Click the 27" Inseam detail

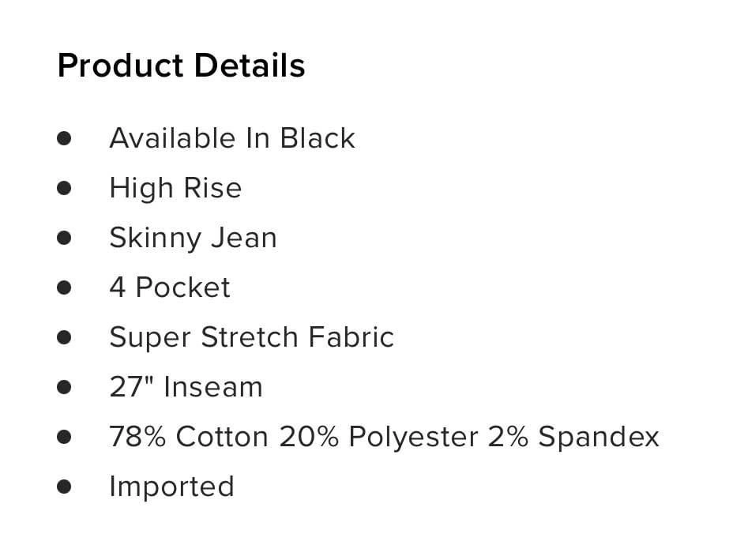[186, 387]
